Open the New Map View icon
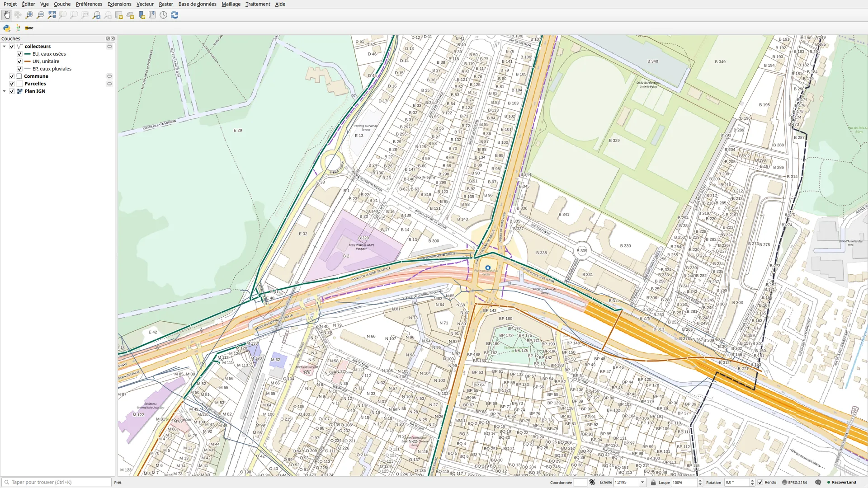The height and width of the screenshot is (488, 868). click(119, 15)
